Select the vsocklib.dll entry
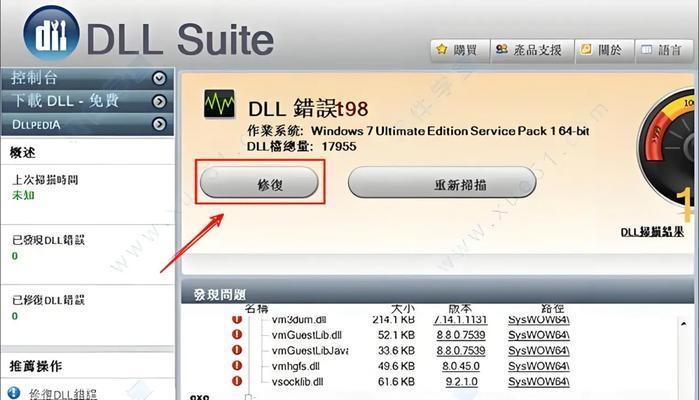This screenshot has width=699, height=400. 297,382
